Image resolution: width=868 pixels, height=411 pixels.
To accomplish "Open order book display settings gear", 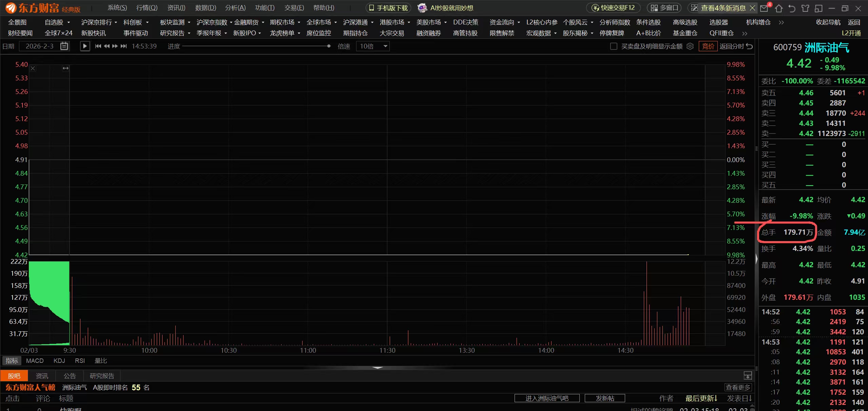I will (x=690, y=46).
